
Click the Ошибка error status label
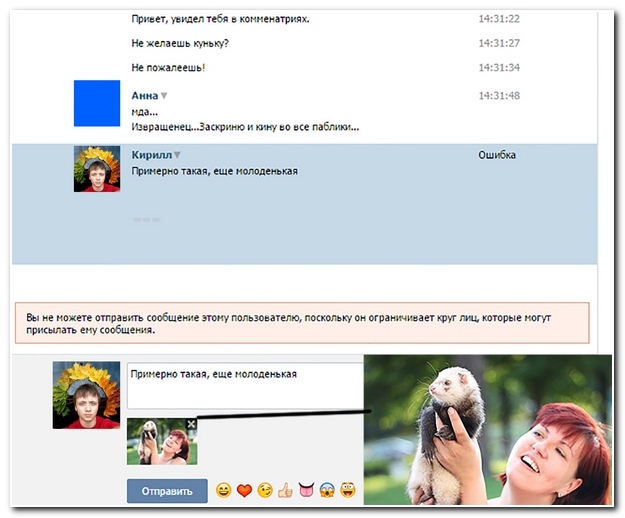tap(497, 156)
